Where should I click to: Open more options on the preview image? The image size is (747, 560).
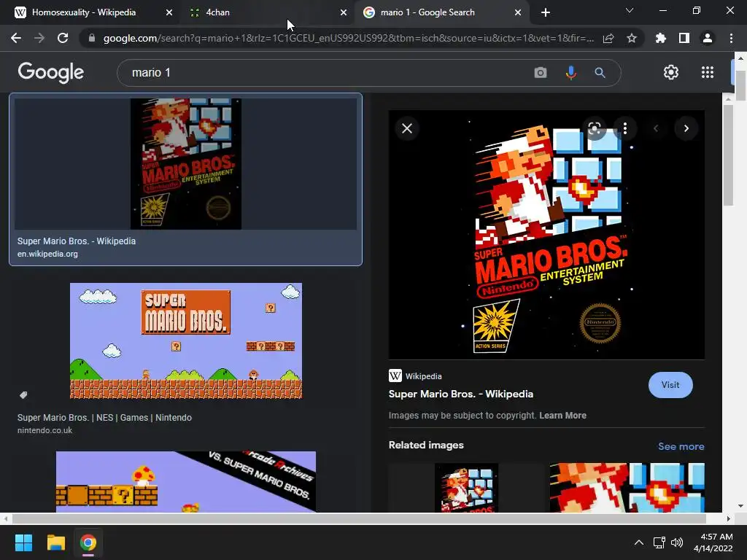[625, 128]
